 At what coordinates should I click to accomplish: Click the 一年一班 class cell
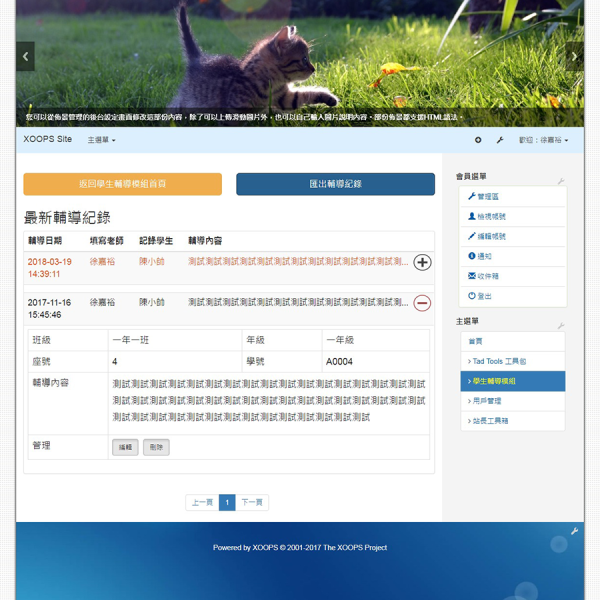[175, 340]
